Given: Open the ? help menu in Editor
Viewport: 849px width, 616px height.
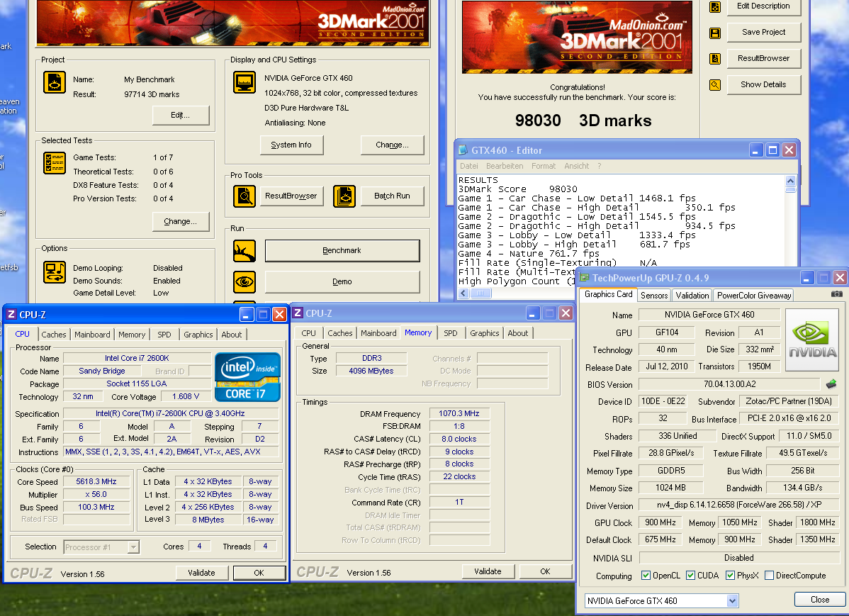Looking at the screenshot, I should point(600,167).
